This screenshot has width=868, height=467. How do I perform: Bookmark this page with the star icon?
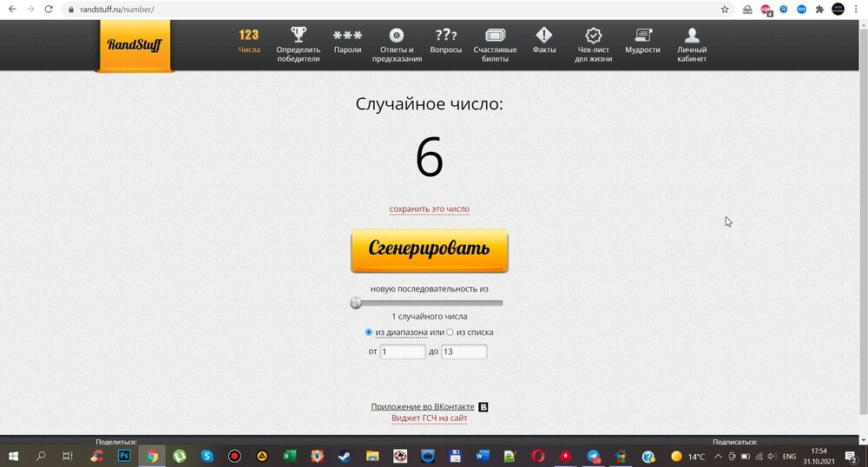725,10
